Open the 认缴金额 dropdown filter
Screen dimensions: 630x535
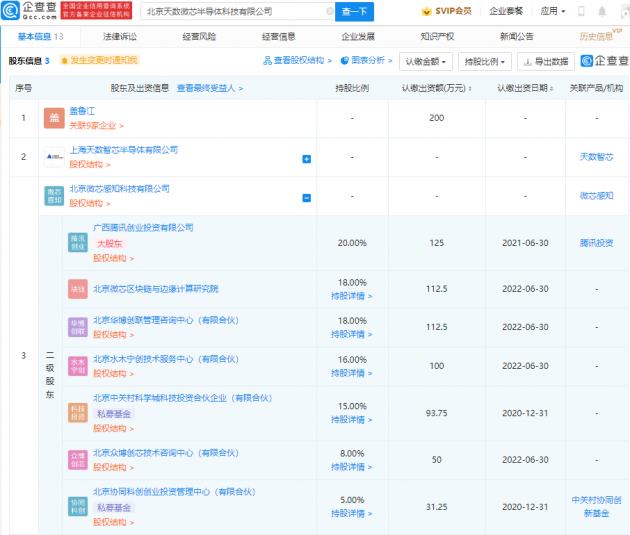tap(425, 61)
